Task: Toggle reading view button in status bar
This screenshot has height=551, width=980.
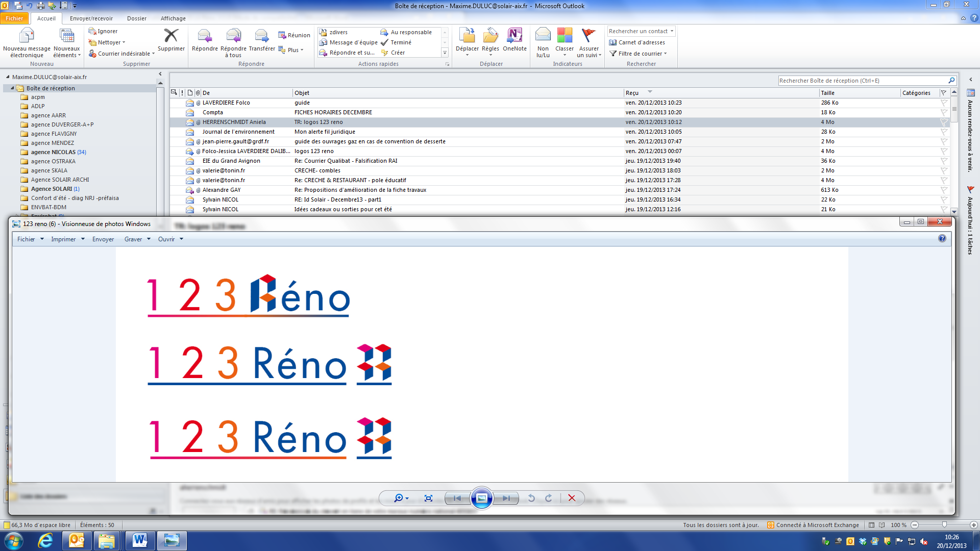Action: pyautogui.click(x=883, y=525)
